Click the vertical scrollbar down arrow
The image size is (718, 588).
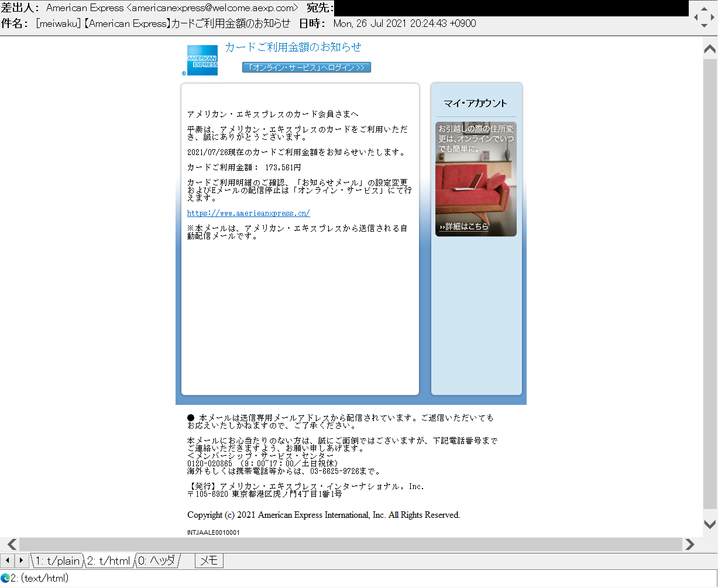[710, 524]
